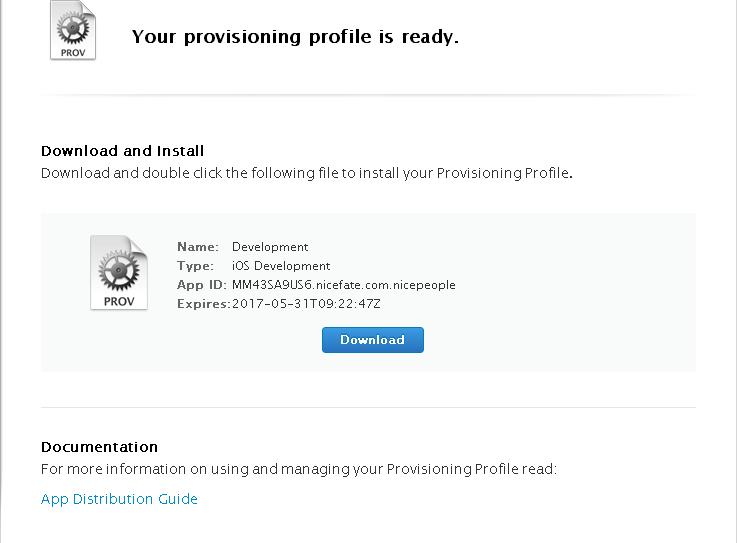737x543 pixels.
Task: Select the App ID MM43SA9US6.nicefate.com.nicepeople
Action: coord(343,285)
